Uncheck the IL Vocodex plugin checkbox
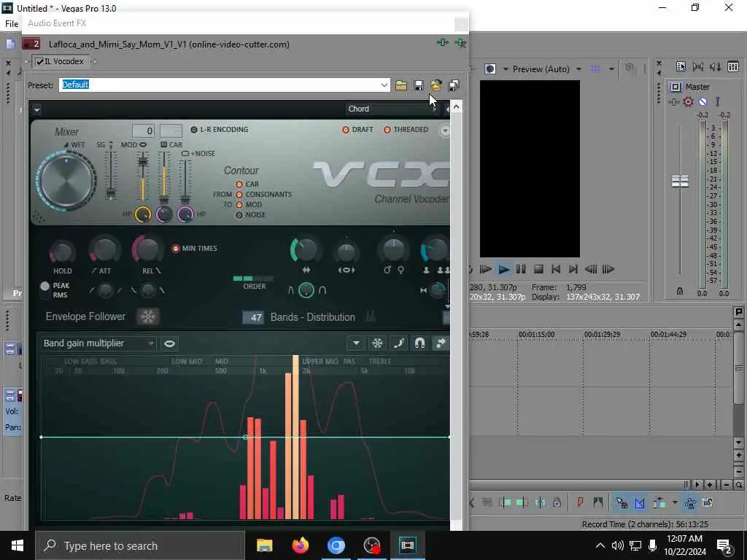This screenshot has height=560, width=747. coord(40,61)
